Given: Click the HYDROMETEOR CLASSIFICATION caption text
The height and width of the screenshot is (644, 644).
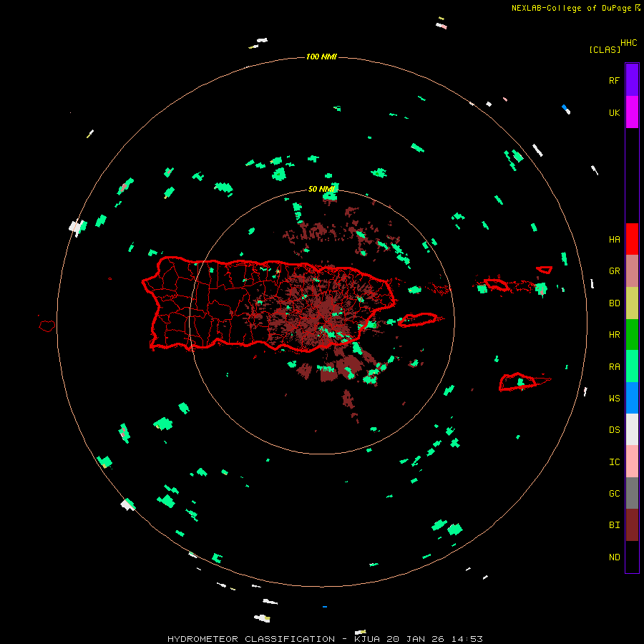Looking at the screenshot, I should click(x=251, y=639).
